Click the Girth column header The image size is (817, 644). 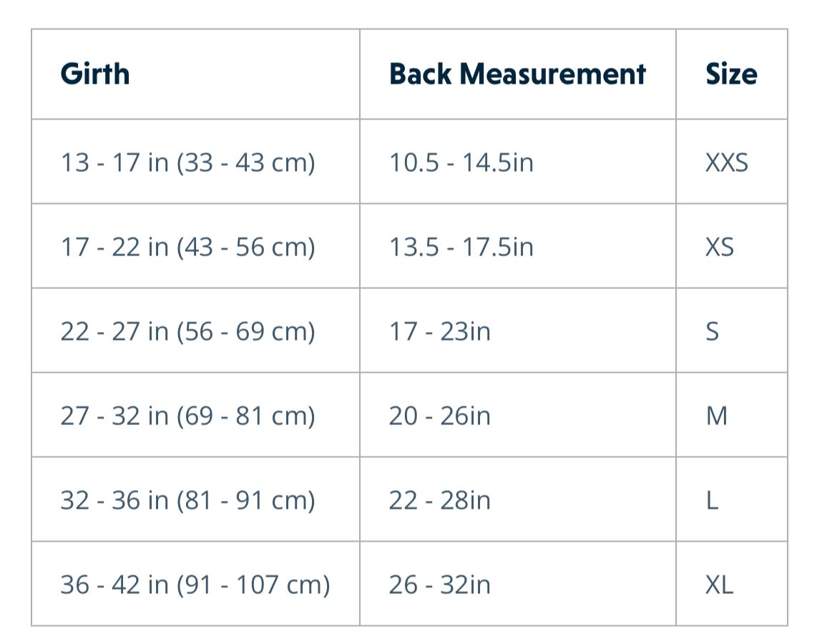point(95,74)
